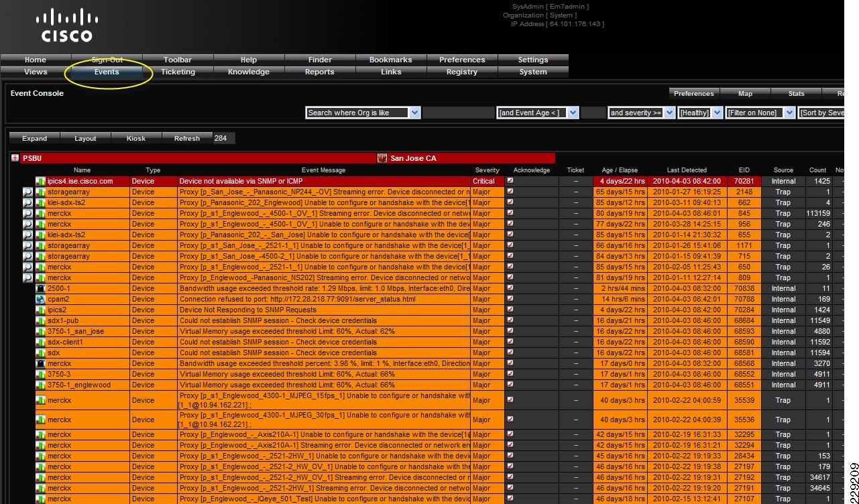Acknowledge the ipics4.ise.cisco.com critical event

[x=510, y=180]
